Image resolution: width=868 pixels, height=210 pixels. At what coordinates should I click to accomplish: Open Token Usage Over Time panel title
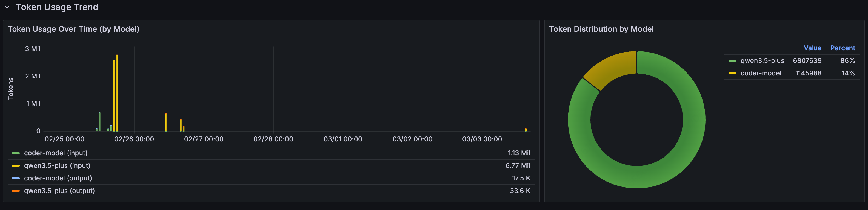click(73, 29)
